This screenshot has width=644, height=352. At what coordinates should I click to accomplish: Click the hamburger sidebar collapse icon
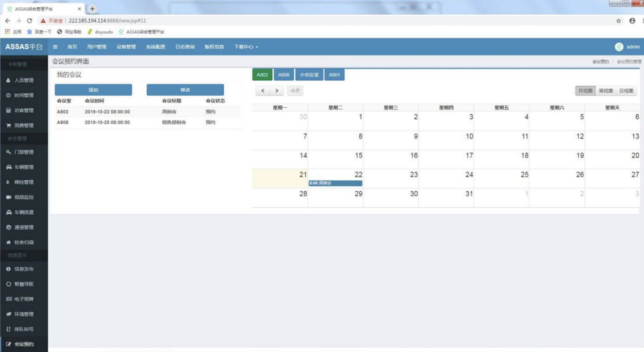[55, 47]
